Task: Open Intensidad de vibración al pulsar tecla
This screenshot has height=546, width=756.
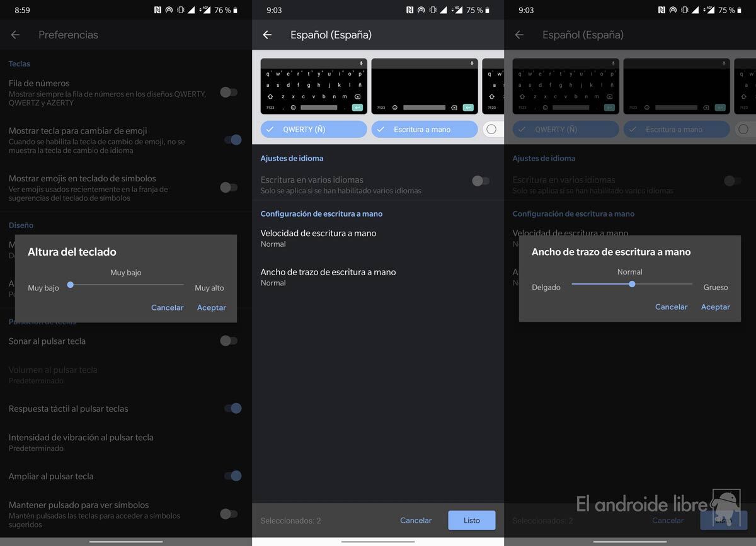Action: (81, 442)
